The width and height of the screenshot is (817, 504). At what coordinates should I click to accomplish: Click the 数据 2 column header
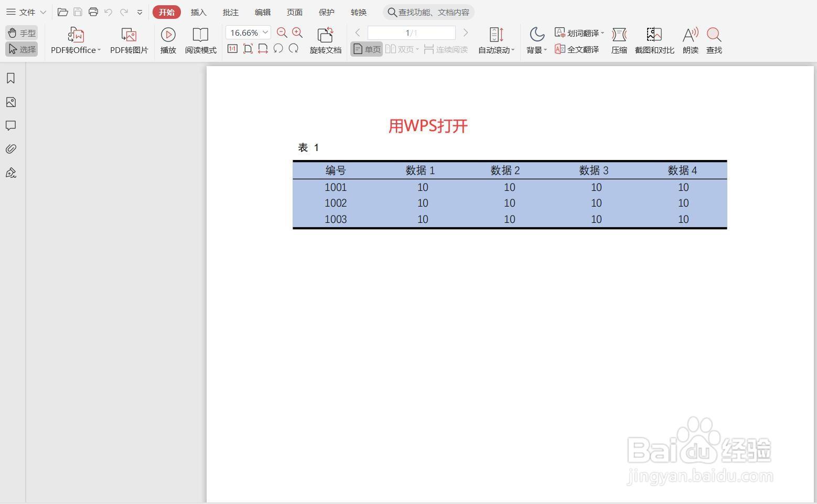[x=506, y=170]
